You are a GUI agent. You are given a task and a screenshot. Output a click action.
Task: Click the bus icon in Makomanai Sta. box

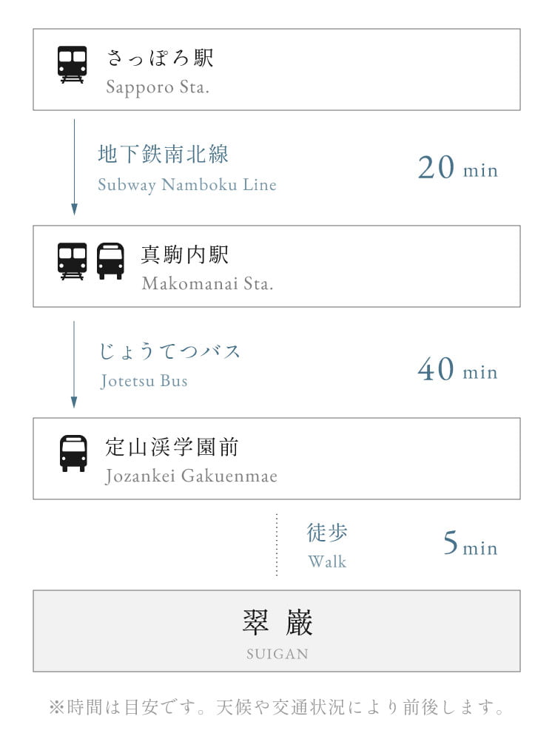(110, 261)
